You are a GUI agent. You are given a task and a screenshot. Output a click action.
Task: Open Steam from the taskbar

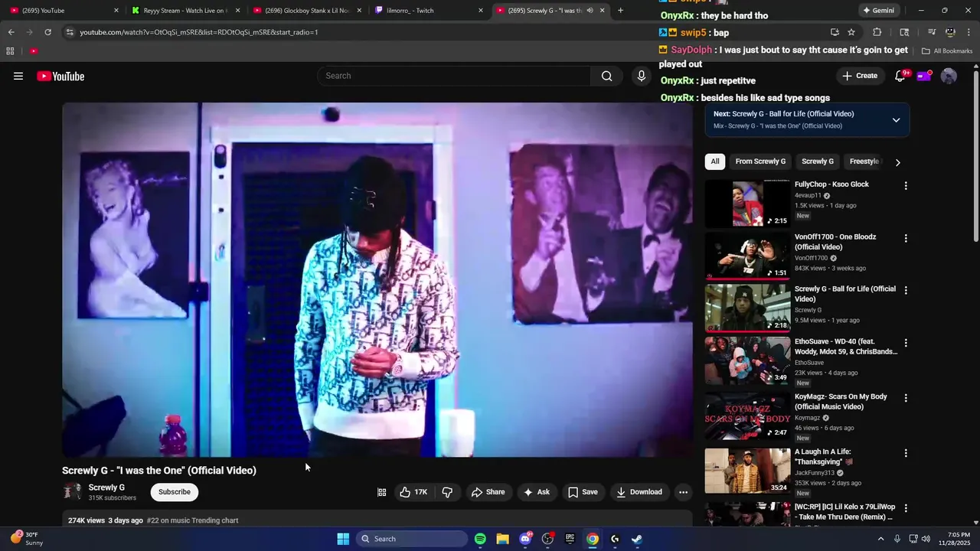click(x=636, y=539)
